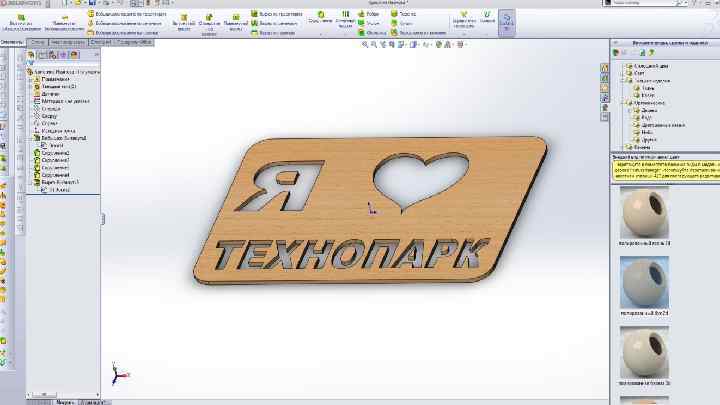Switch to the Анализировать (Evaluate) tab
The height and width of the screenshot is (405, 720).
(68, 42)
